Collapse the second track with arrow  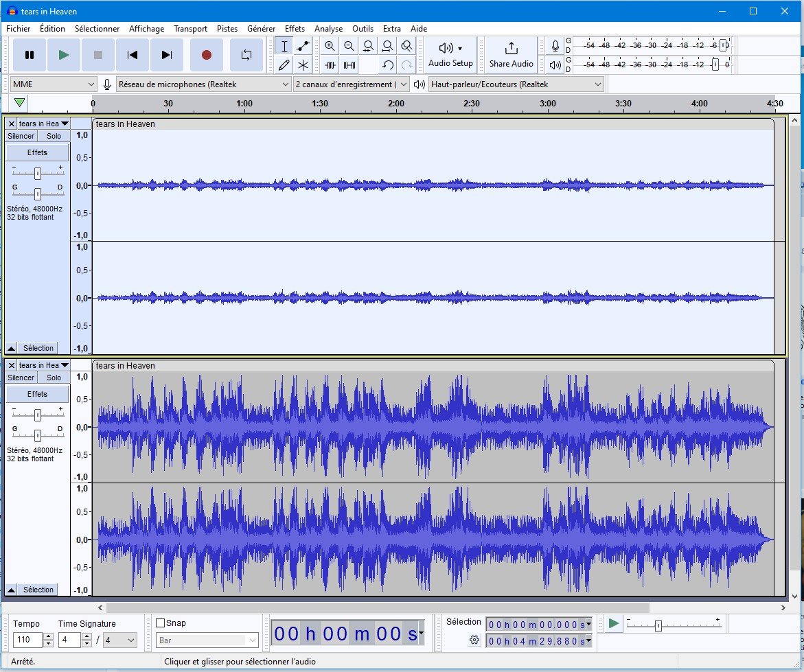[11, 590]
